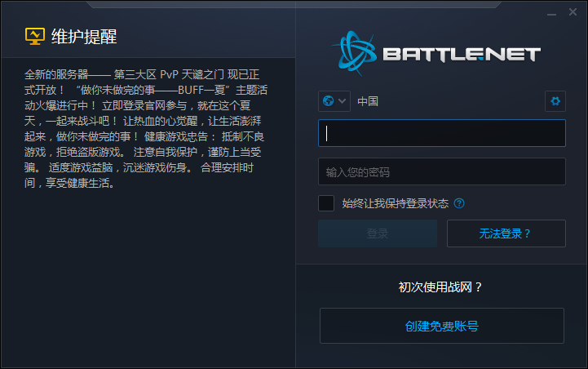Focus the account email input field

click(441, 133)
